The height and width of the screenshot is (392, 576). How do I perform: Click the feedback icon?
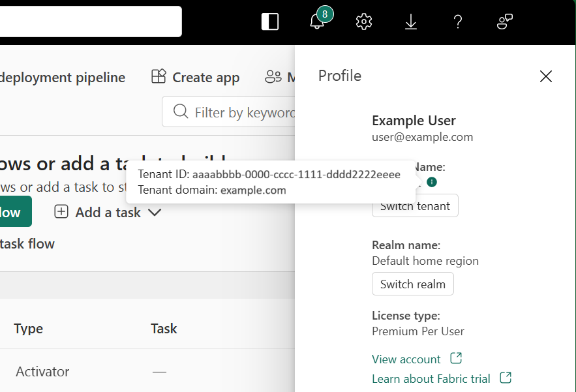coord(504,21)
